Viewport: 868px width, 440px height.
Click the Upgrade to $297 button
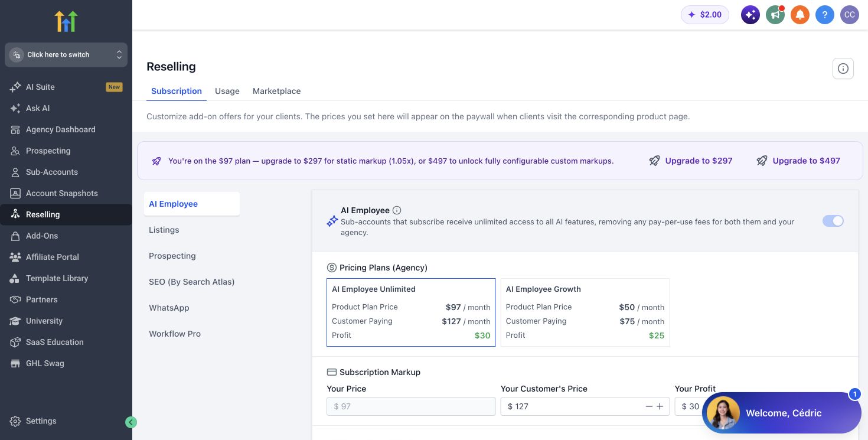[691, 161]
